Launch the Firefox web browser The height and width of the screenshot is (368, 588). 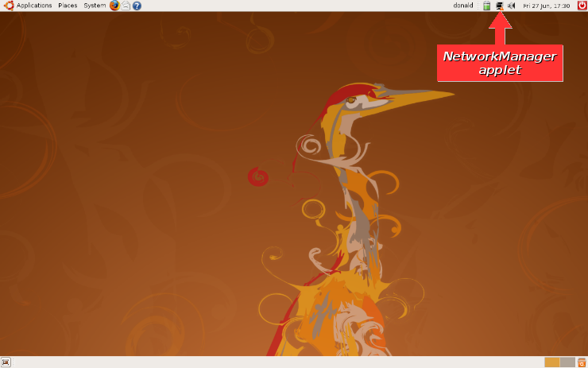click(x=114, y=6)
